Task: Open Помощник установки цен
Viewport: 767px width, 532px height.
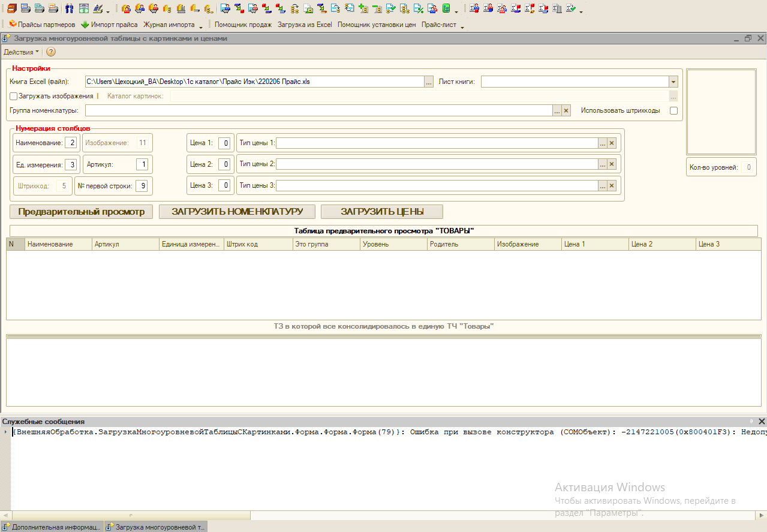Action: (x=377, y=25)
